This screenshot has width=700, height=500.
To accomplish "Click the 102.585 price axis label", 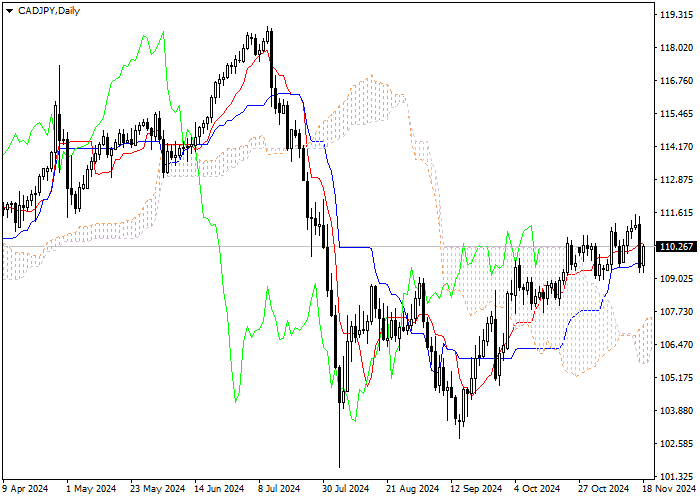I will pos(676,444).
